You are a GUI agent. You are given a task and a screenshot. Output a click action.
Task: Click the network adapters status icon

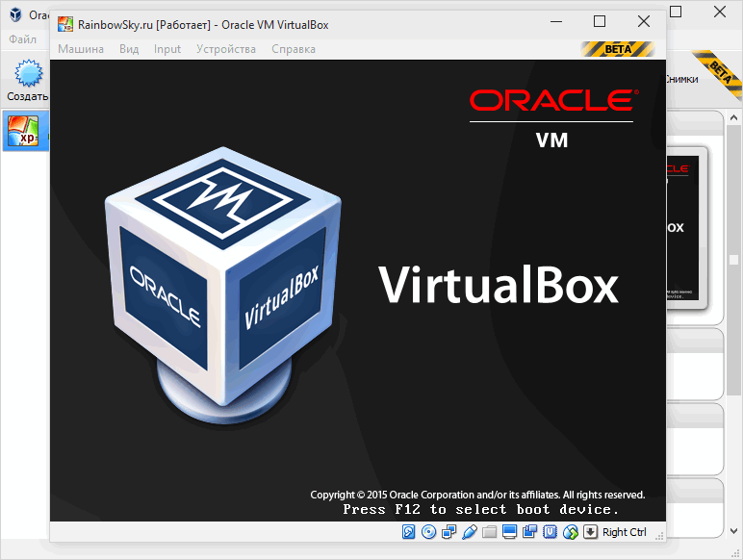point(448,532)
